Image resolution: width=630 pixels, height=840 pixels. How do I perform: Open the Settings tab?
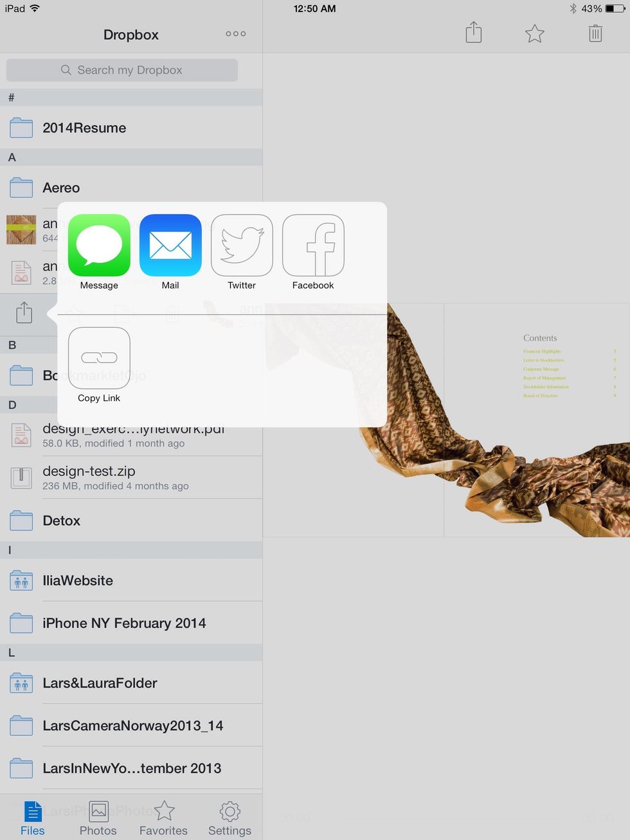230,818
